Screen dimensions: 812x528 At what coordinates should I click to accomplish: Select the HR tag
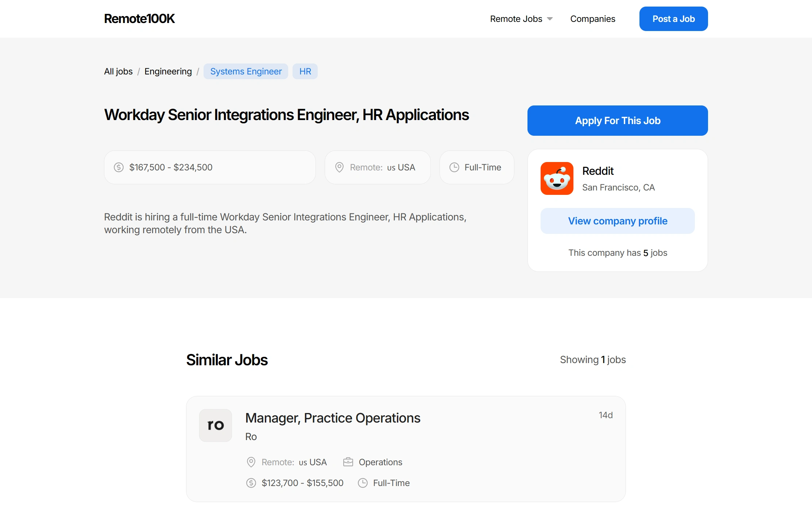tap(305, 71)
